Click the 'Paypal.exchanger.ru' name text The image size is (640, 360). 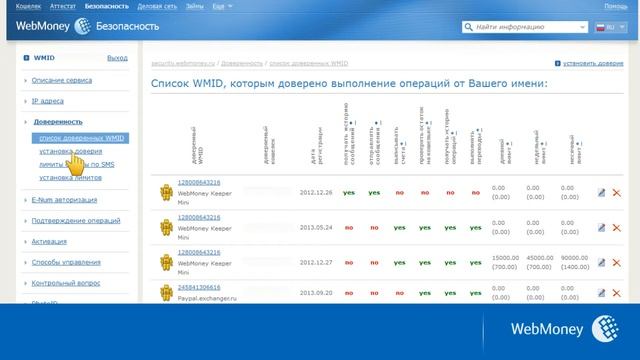pyautogui.click(x=207, y=298)
